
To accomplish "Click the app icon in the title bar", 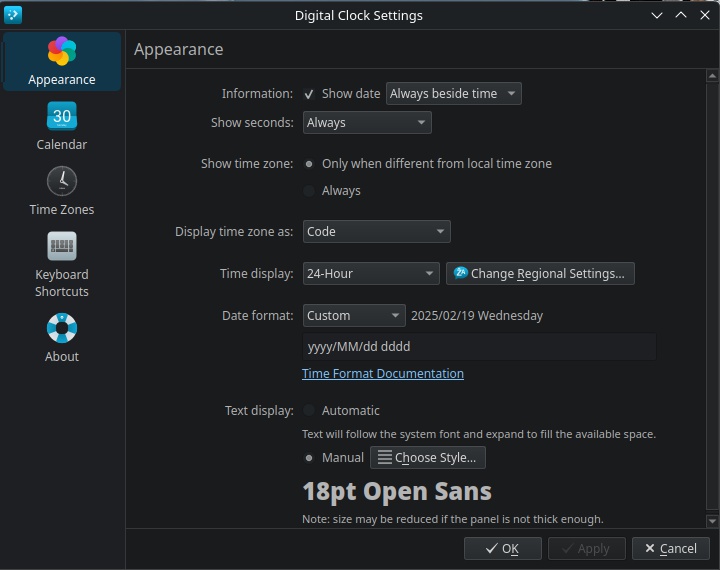I will point(13,15).
